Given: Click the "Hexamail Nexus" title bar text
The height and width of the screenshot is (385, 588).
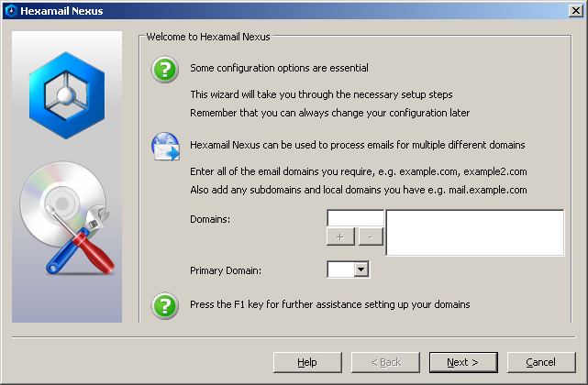Looking at the screenshot, I should click(x=61, y=11).
